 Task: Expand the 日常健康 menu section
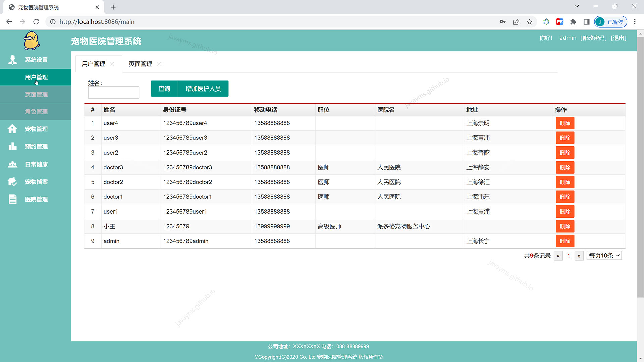click(x=36, y=164)
